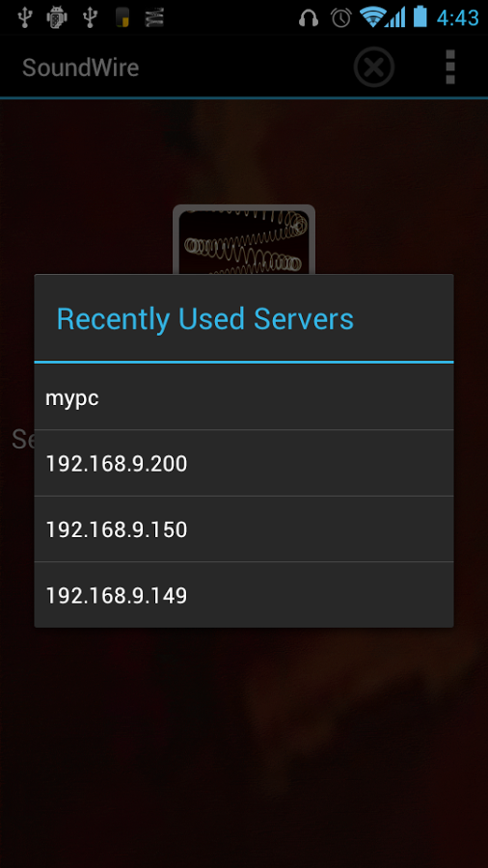Tap the Wi-Fi signal status icon
This screenshot has height=868, width=488.
(372, 17)
